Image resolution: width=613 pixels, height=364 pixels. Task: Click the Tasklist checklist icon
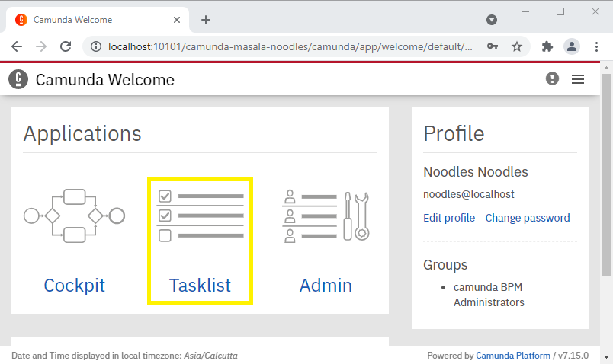[200, 216]
